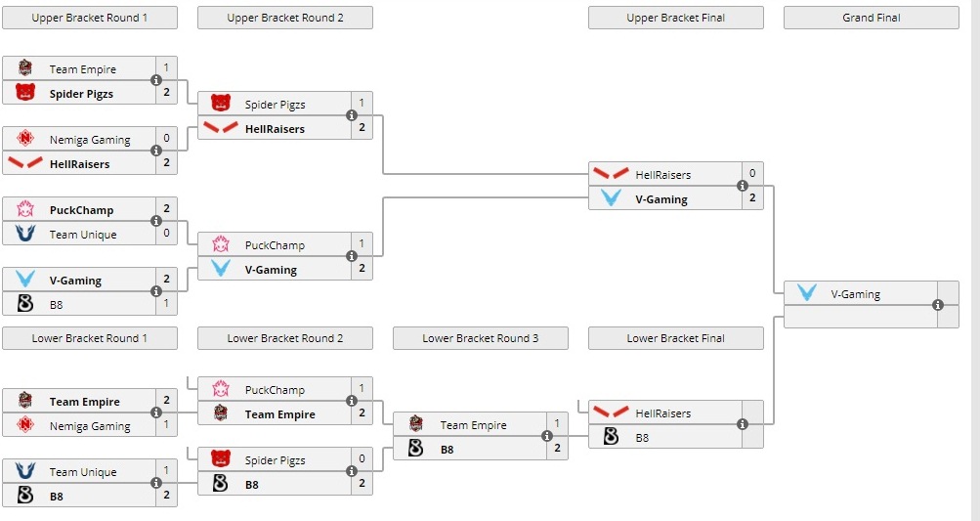Select the Lower Bracket Final header
The height and width of the screenshot is (521, 980).
coord(676,338)
